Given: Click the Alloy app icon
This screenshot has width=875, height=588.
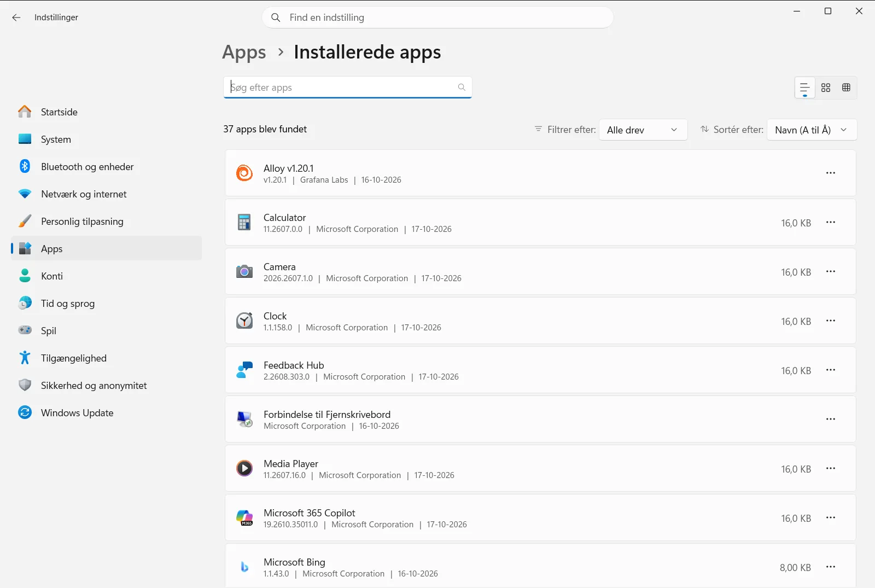Looking at the screenshot, I should (x=244, y=173).
